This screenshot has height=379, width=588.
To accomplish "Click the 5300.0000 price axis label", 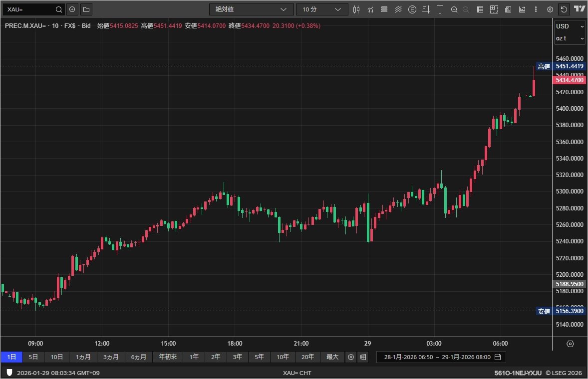I will point(569,191).
